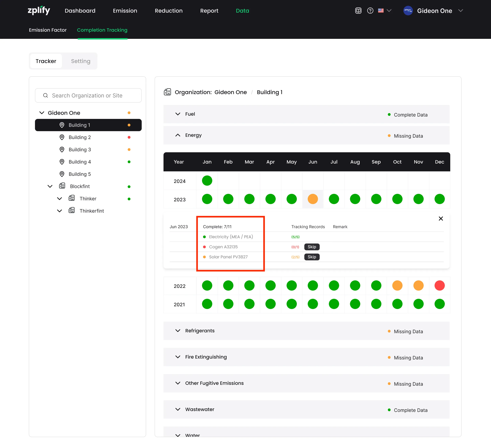
Task: Close the Jun 2023 detail panel
Action: (x=441, y=219)
